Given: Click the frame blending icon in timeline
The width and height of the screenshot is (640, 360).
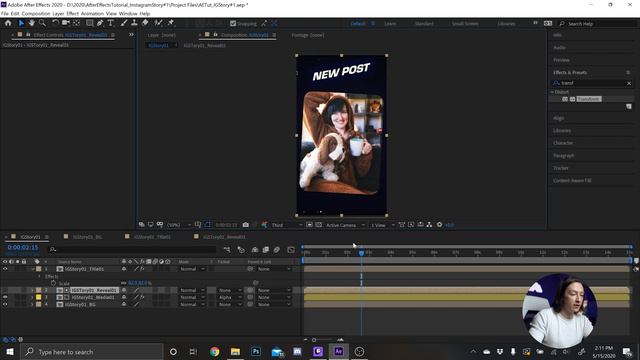Looking at the screenshot, I should click(266, 249).
